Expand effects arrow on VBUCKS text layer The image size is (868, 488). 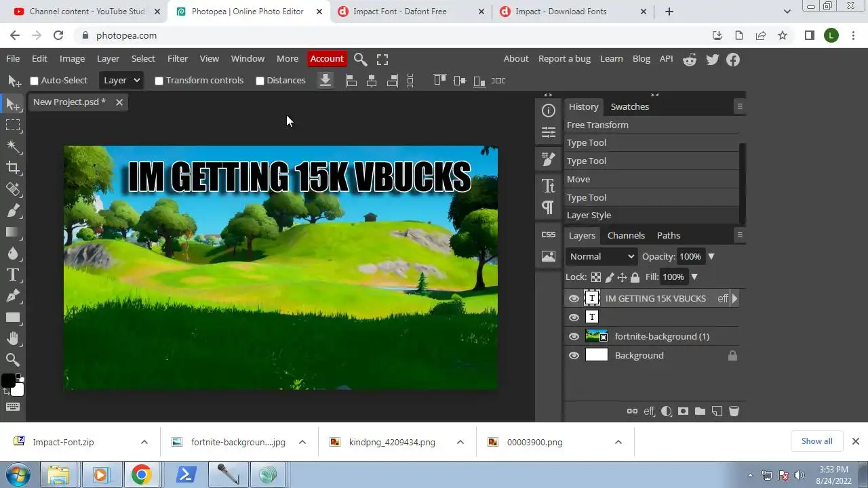tap(734, 298)
